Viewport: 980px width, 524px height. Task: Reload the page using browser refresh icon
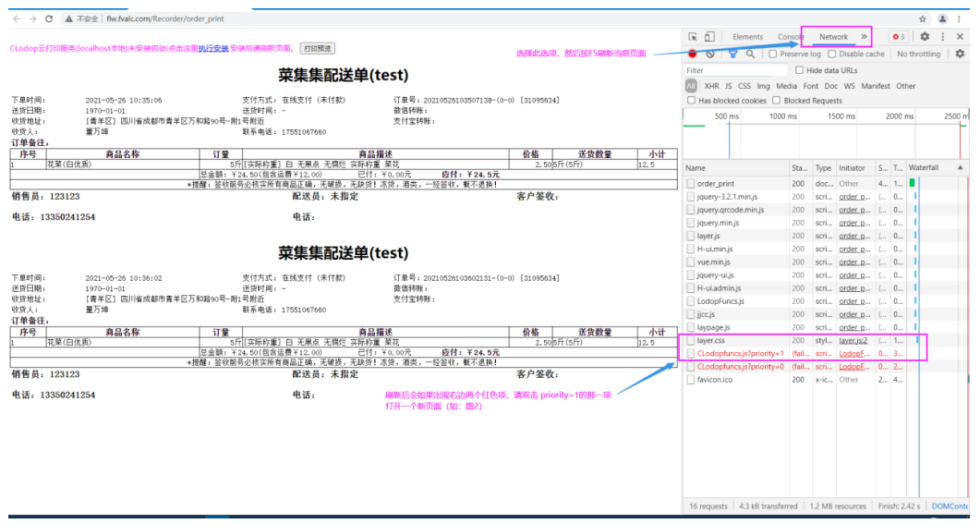pos(51,18)
